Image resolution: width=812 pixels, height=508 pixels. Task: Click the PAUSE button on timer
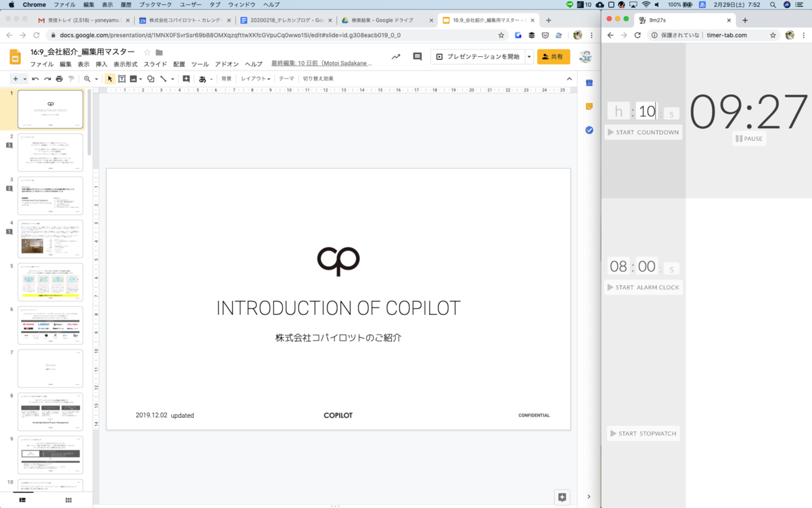(749, 139)
